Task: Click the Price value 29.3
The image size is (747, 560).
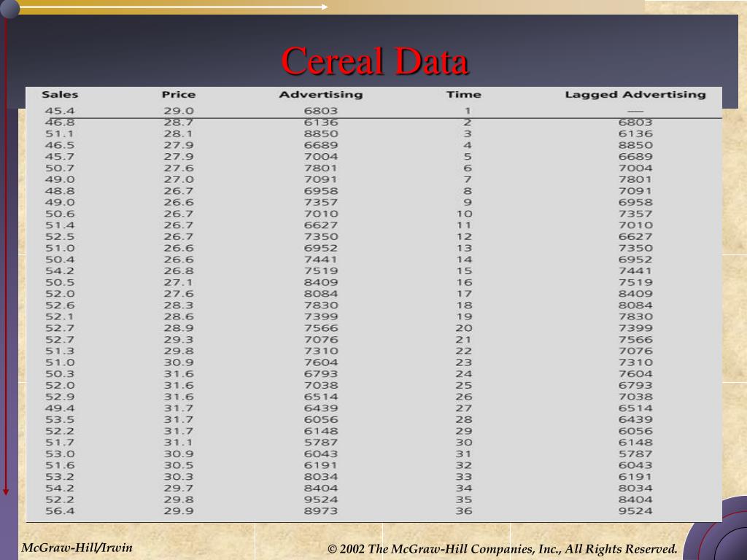Action: [x=179, y=340]
